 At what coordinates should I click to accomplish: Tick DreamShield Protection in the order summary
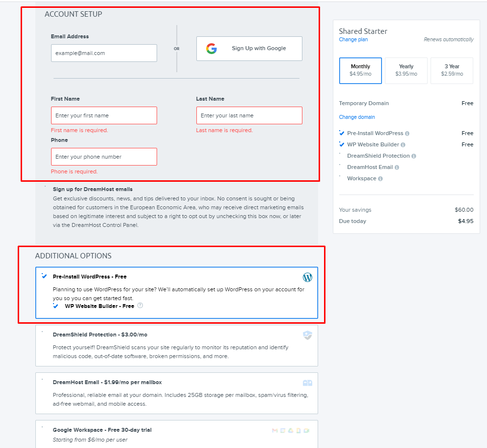tap(340, 153)
